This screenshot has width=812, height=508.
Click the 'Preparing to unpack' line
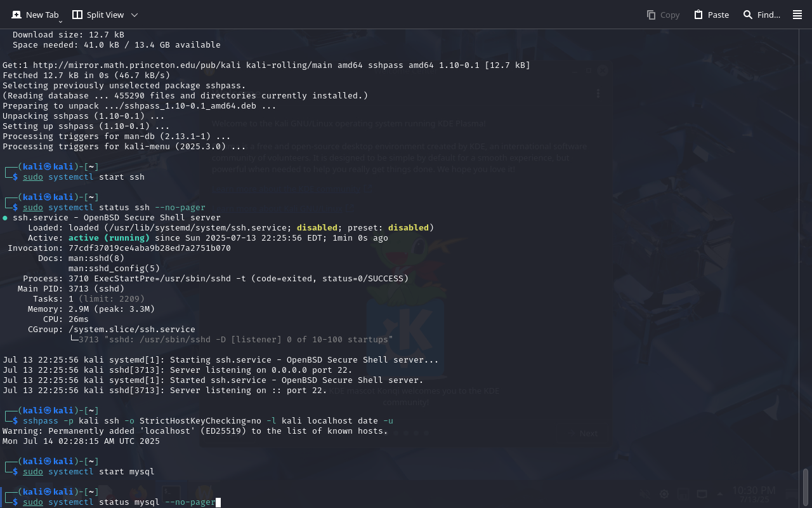(x=140, y=106)
